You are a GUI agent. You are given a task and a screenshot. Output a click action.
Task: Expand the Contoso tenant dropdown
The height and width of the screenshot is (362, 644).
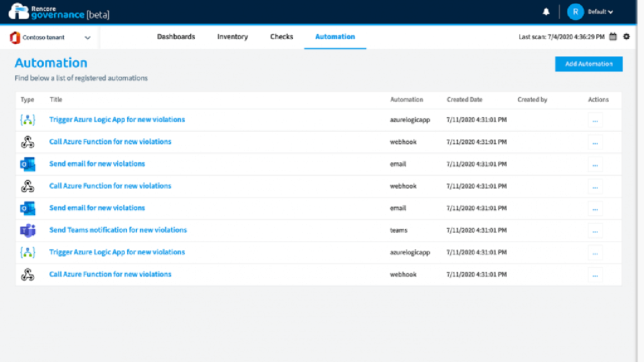click(x=88, y=38)
